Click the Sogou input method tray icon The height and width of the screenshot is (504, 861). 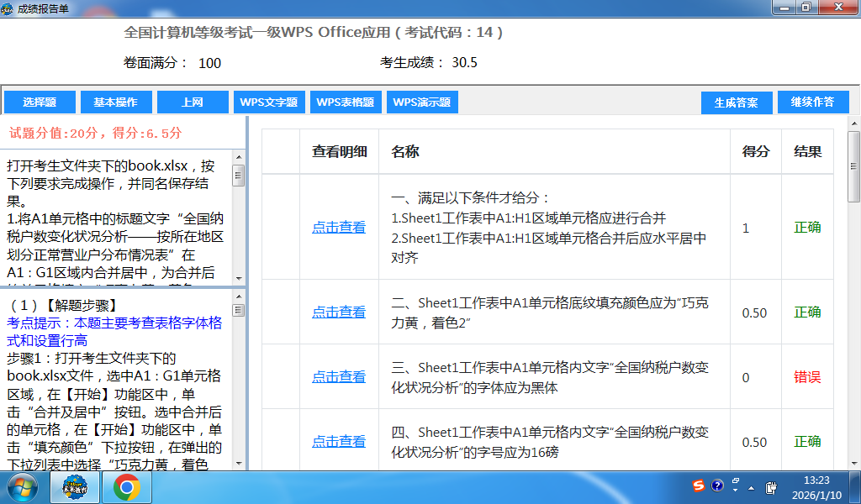(699, 486)
